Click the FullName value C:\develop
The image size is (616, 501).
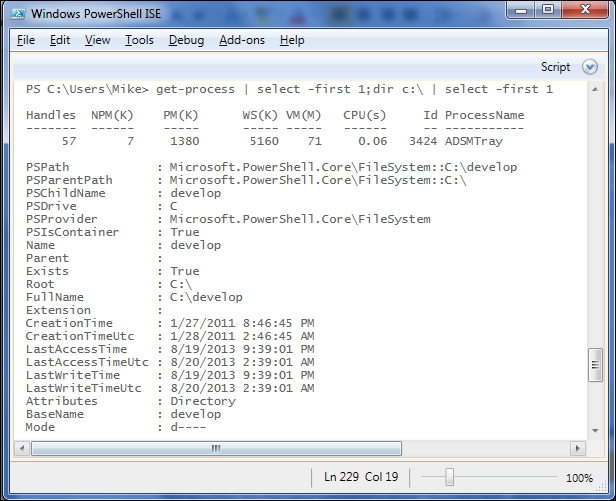(206, 297)
